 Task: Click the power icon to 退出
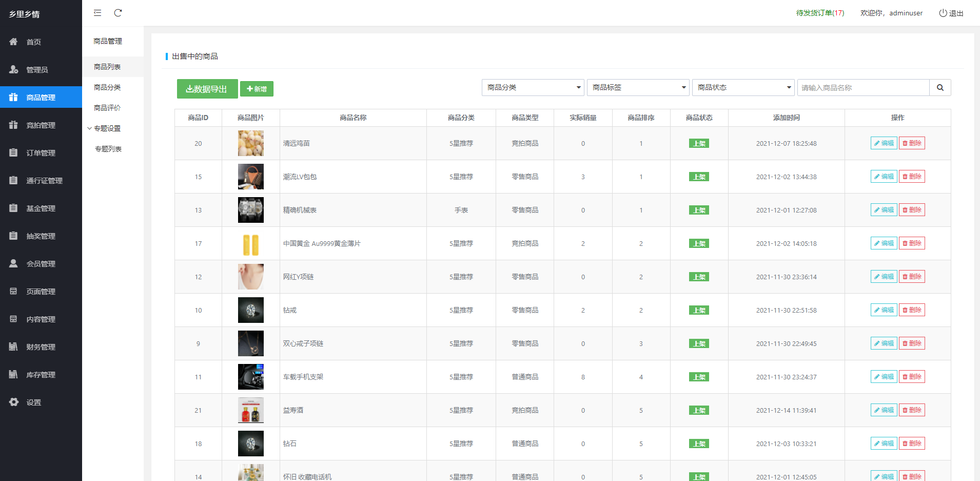pyautogui.click(x=943, y=13)
